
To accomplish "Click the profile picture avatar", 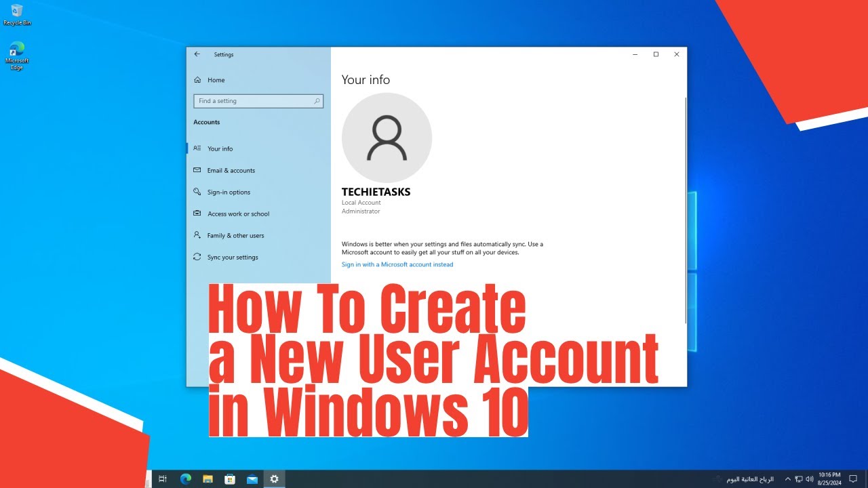I will pyautogui.click(x=387, y=138).
